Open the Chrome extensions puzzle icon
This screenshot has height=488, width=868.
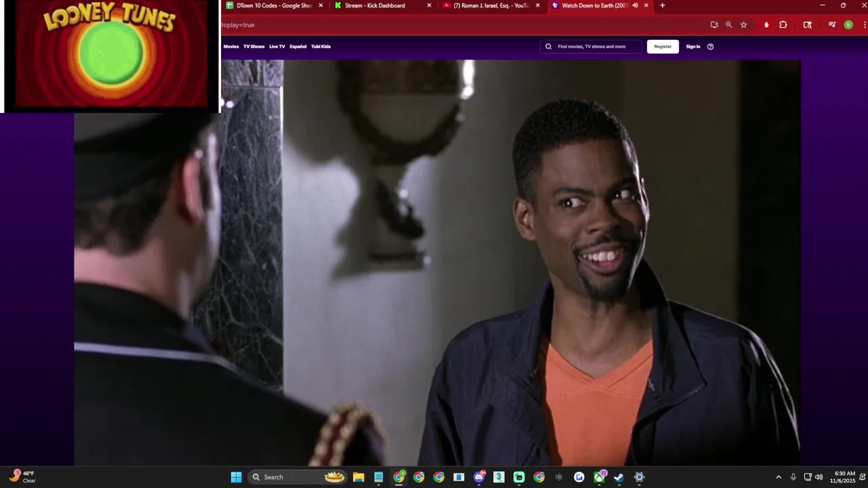pyautogui.click(x=783, y=24)
